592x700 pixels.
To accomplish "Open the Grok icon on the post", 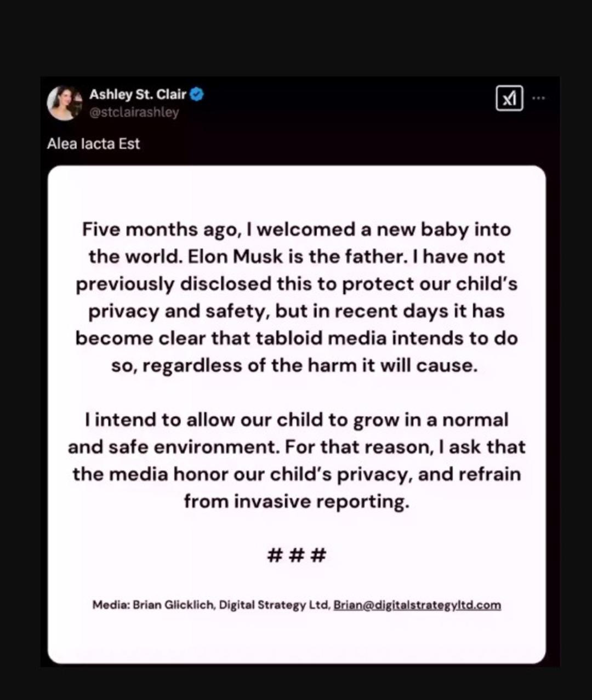I will click(x=509, y=99).
